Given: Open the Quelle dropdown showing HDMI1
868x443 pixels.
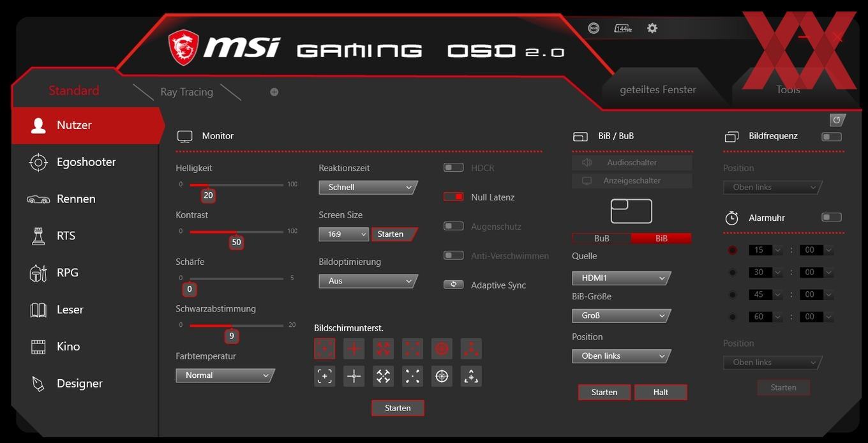Looking at the screenshot, I should [x=622, y=278].
